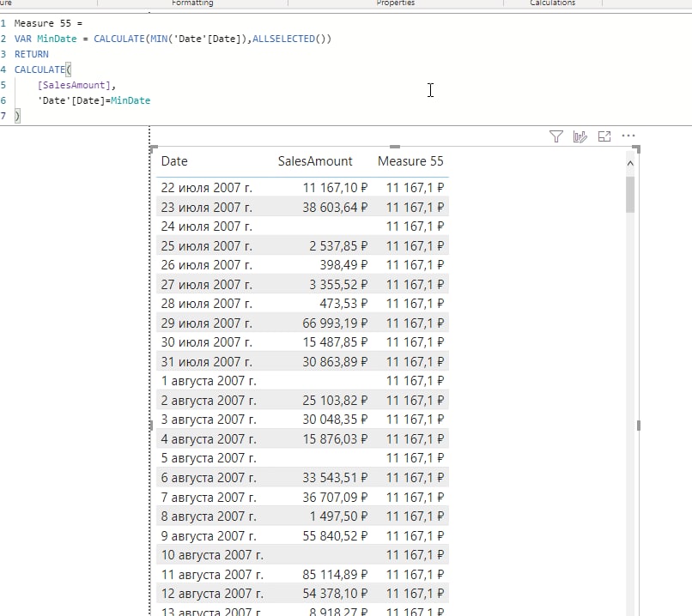
Task: Click the SalesAmount value 85 114,89 ₽
Action: pyautogui.click(x=335, y=574)
